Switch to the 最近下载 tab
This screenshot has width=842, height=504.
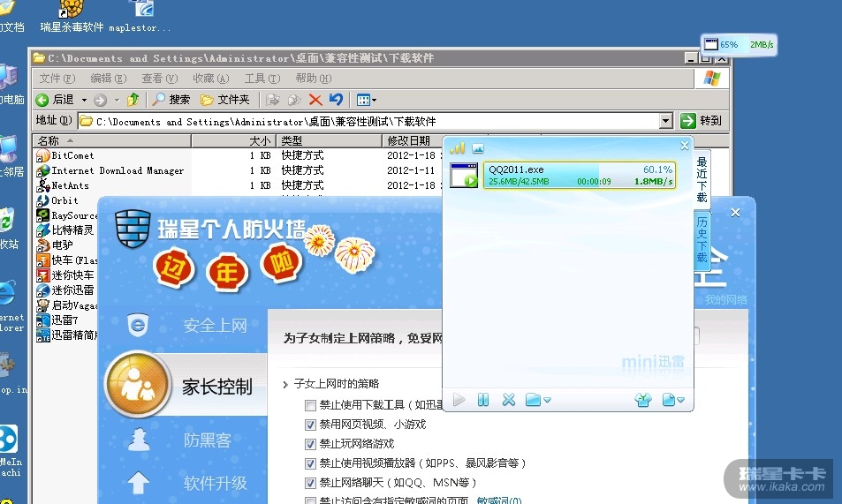click(x=702, y=179)
